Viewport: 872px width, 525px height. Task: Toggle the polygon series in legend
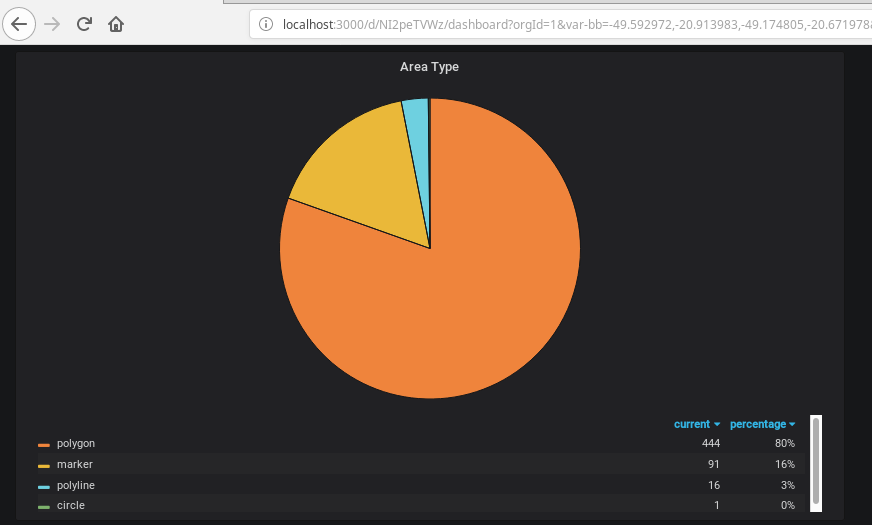pos(76,443)
